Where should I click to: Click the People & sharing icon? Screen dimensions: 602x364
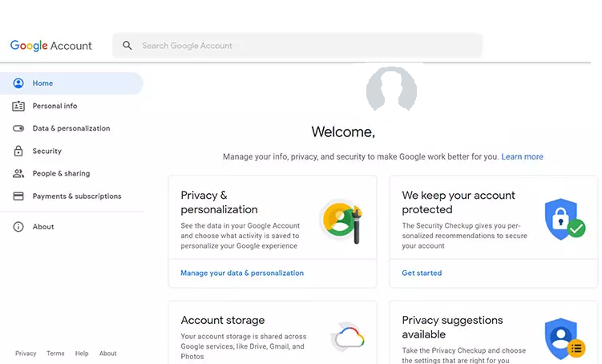click(x=18, y=173)
